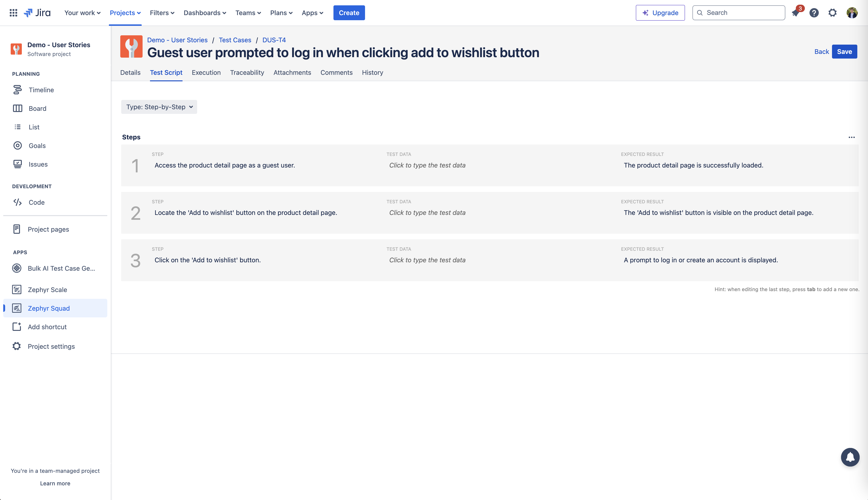
Task: Click the Goals target icon
Action: [x=17, y=145]
